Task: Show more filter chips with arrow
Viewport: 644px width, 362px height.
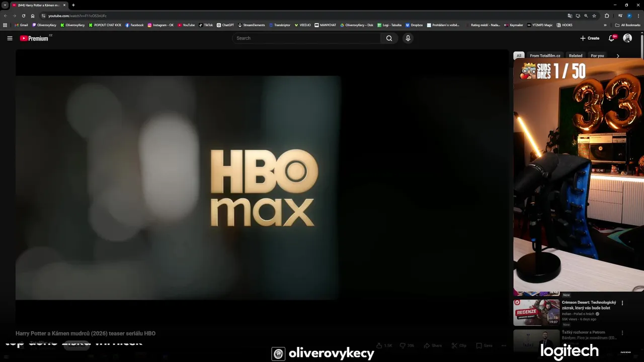Action: pos(618,56)
